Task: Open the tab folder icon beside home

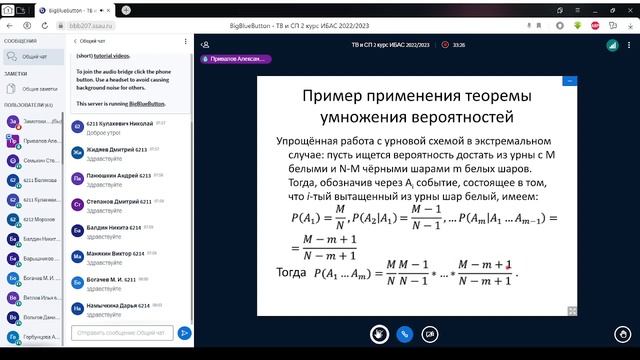Action: (x=20, y=10)
